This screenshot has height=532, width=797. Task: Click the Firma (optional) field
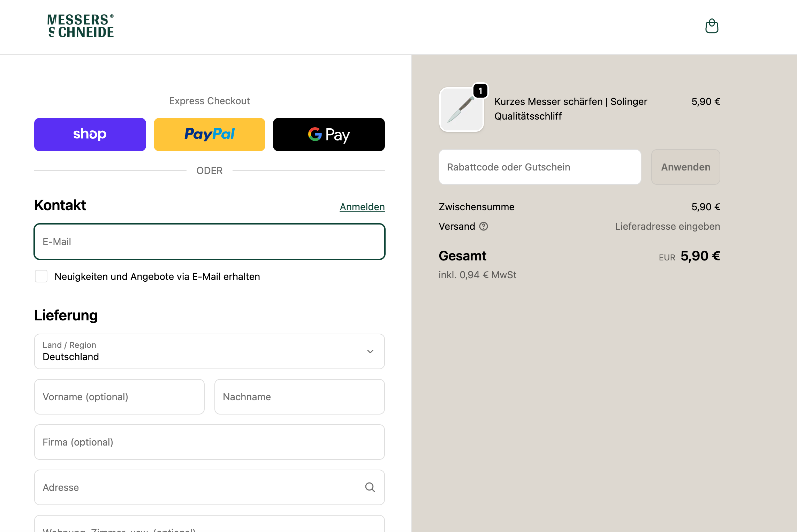[210, 442]
